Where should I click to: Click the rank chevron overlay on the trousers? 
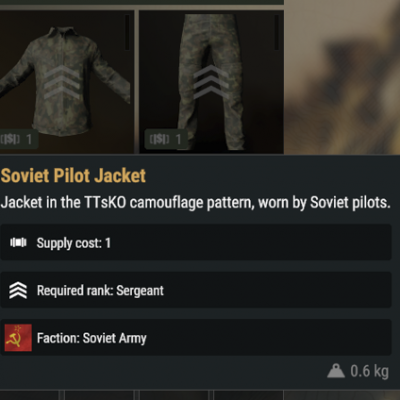click(x=211, y=82)
